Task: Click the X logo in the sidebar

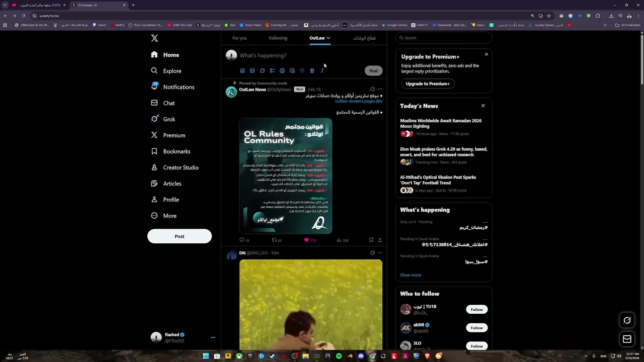Action: 154,38
